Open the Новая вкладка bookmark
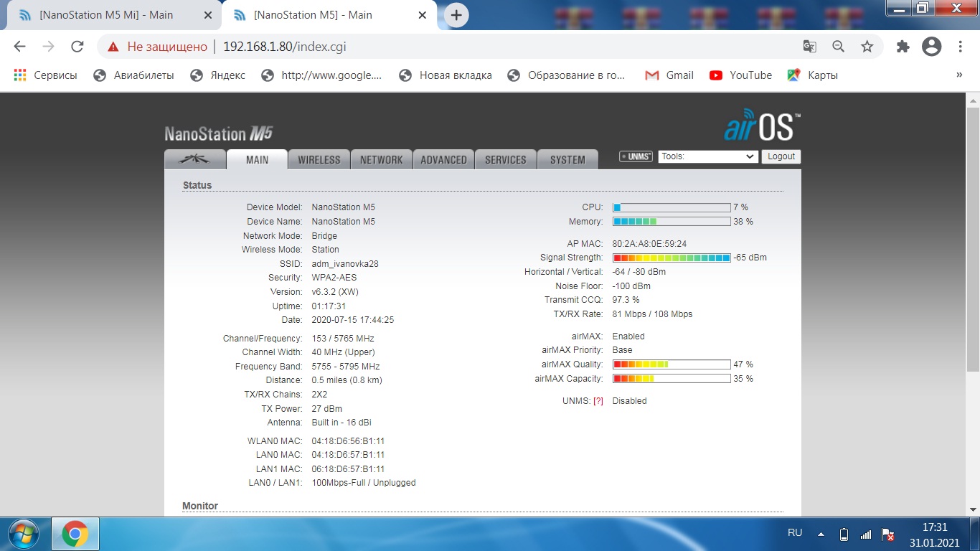The height and width of the screenshot is (551, 980). [x=445, y=75]
